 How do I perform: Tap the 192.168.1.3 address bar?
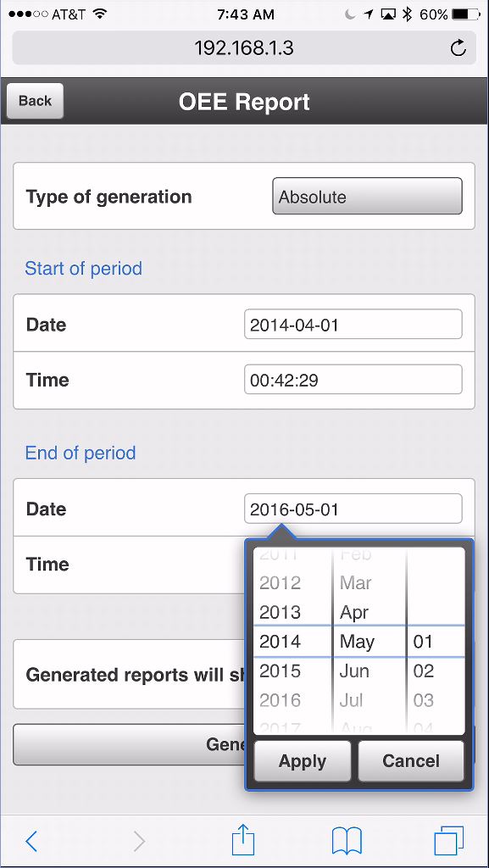(244, 48)
